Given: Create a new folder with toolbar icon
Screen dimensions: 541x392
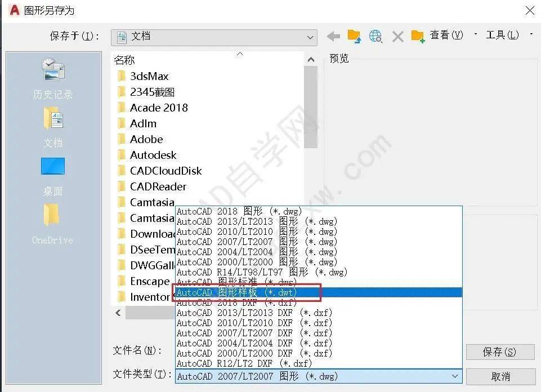Looking at the screenshot, I should pyautogui.click(x=418, y=36).
